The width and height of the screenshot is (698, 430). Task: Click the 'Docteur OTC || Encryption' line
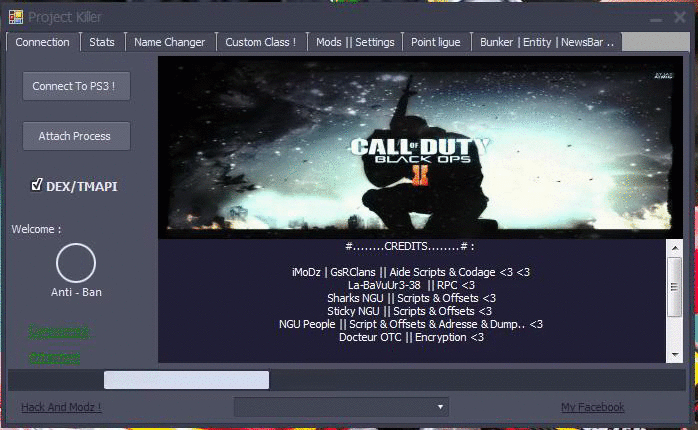(411, 337)
